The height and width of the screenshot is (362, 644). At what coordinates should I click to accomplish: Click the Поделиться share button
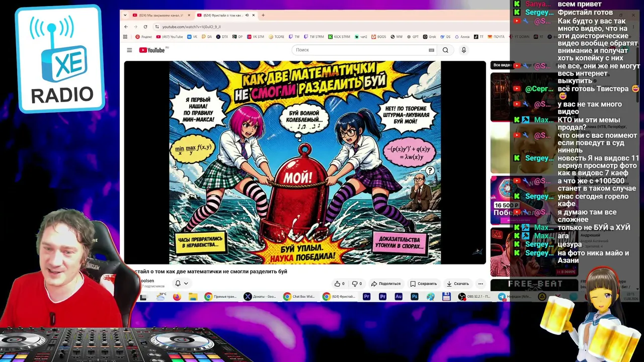pos(386,284)
